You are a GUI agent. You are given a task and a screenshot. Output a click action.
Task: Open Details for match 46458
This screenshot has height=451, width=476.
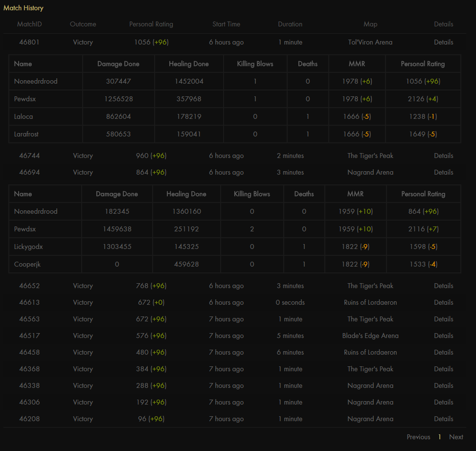[443, 352]
